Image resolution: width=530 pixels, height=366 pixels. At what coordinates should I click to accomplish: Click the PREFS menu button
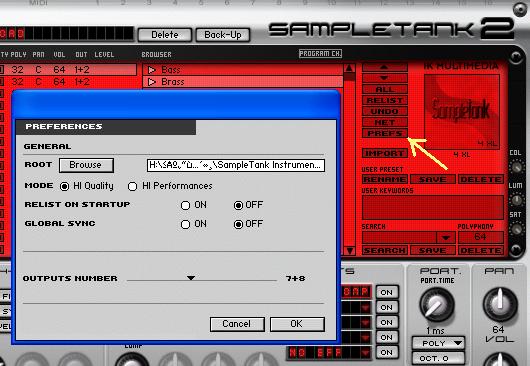click(x=385, y=133)
